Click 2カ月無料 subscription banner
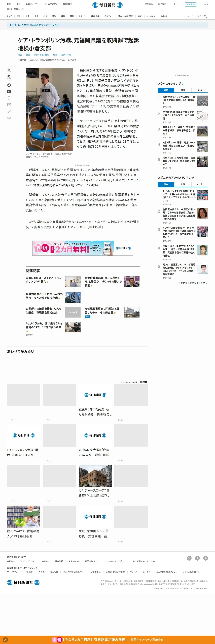This screenshot has width=215, height=644. point(83,248)
